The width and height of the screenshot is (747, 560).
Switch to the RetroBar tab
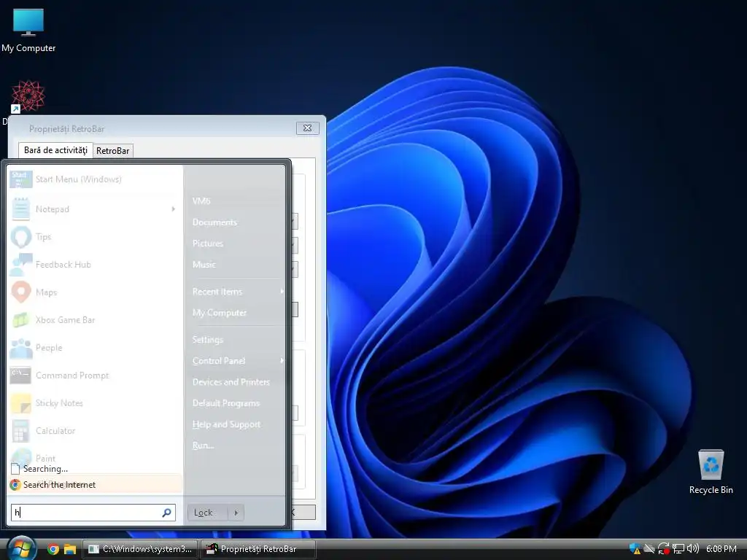113,151
